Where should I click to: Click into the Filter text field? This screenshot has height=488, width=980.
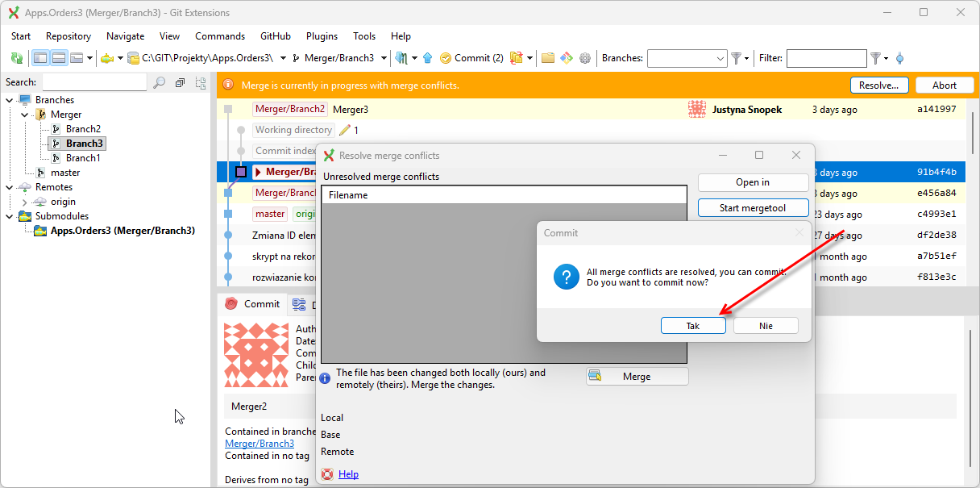click(x=826, y=58)
